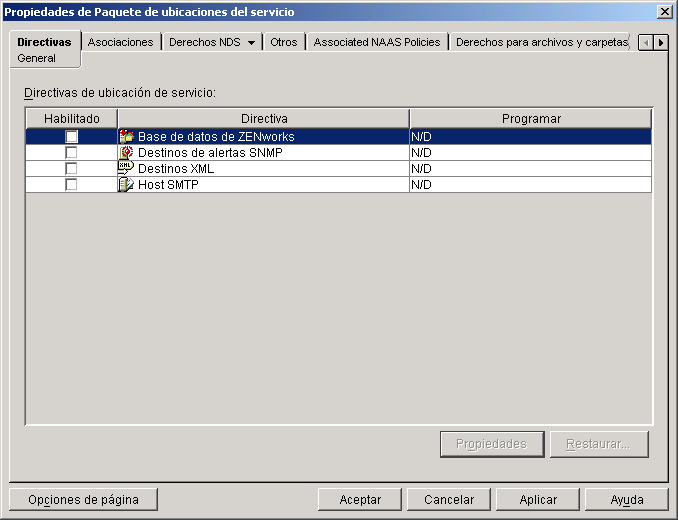
Task: Click the Propiedades button
Action: (492, 444)
